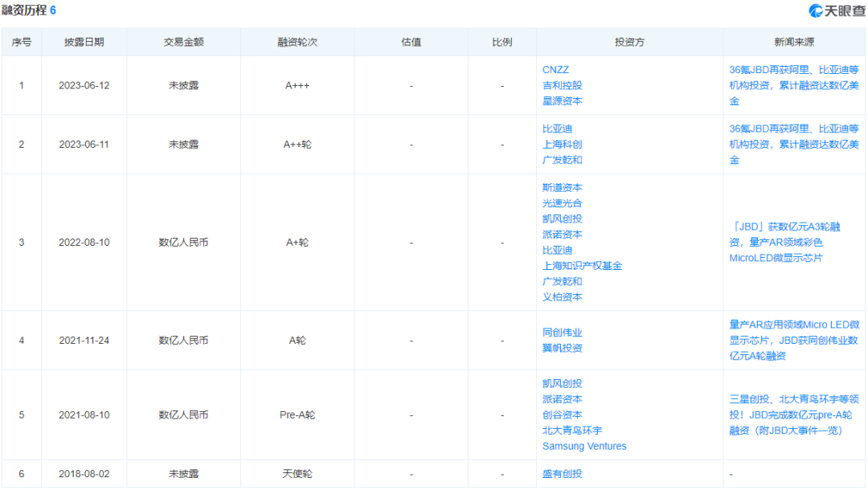This screenshot has width=868, height=490.
Task: Click column header 新闻来源
Action: click(x=794, y=42)
